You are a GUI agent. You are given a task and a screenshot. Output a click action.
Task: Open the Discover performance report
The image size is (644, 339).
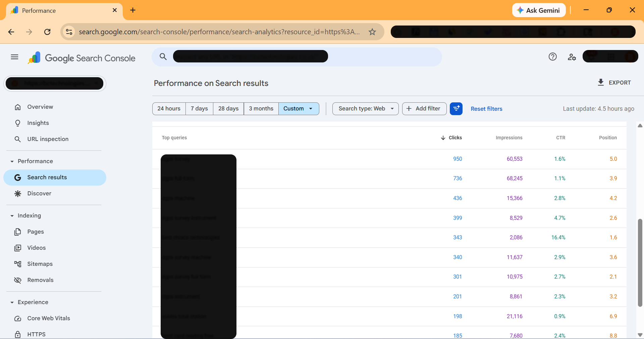click(39, 193)
